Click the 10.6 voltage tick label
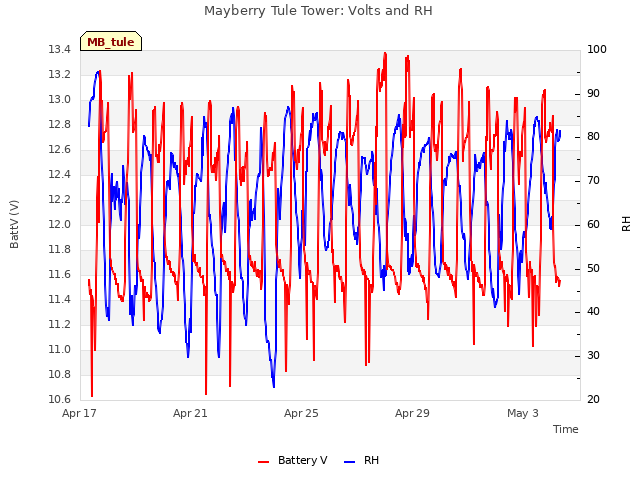The width and height of the screenshot is (640, 480). (x=60, y=399)
